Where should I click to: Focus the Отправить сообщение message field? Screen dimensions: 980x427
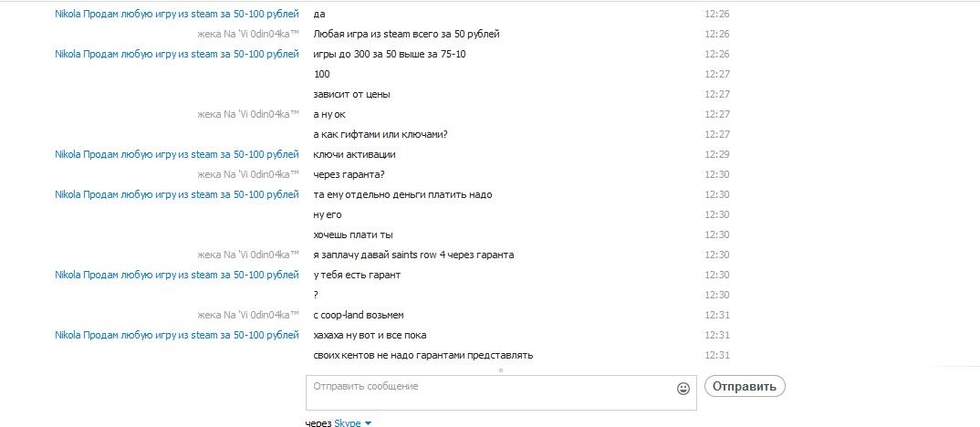tap(501, 392)
